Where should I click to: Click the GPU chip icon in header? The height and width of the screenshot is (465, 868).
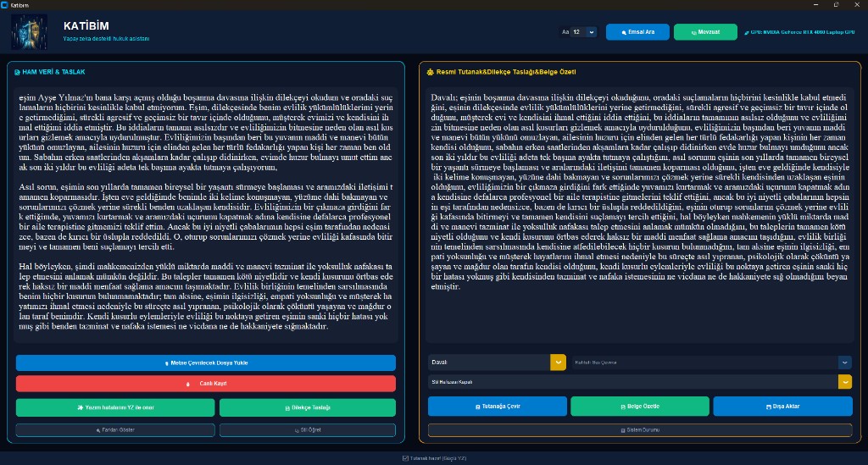747,33
